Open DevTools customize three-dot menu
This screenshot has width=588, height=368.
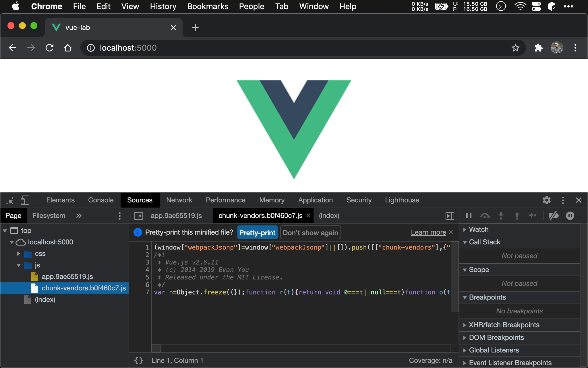(x=563, y=200)
